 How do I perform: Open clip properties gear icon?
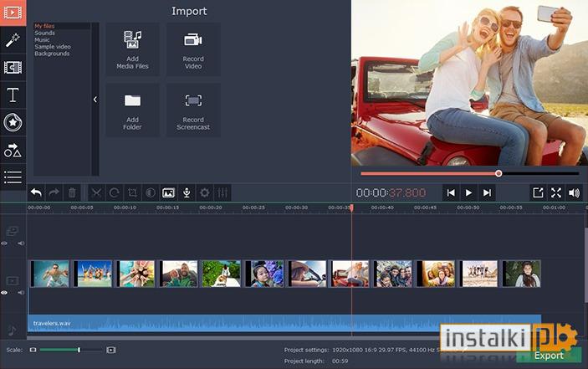click(x=204, y=192)
